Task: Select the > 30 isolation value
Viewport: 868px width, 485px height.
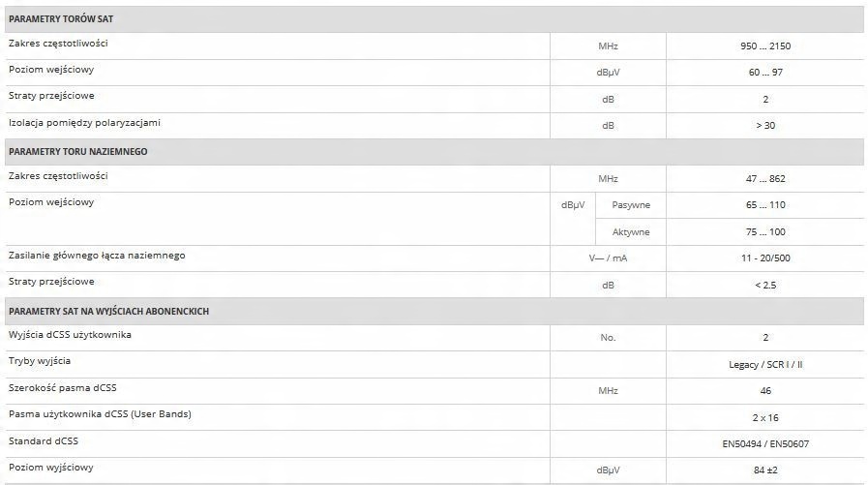Action: tap(764, 126)
